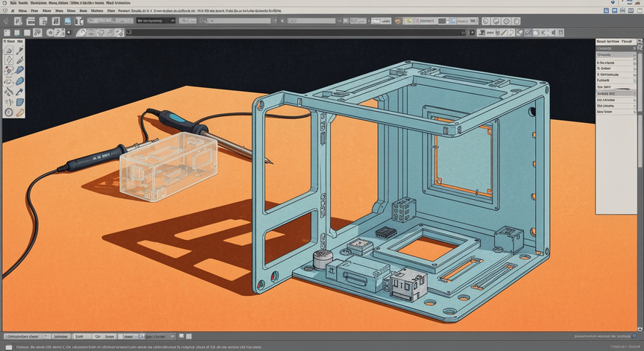Click the stepper beside the dark gray swatch
This screenshot has width=644, height=351.
click(x=448, y=21)
